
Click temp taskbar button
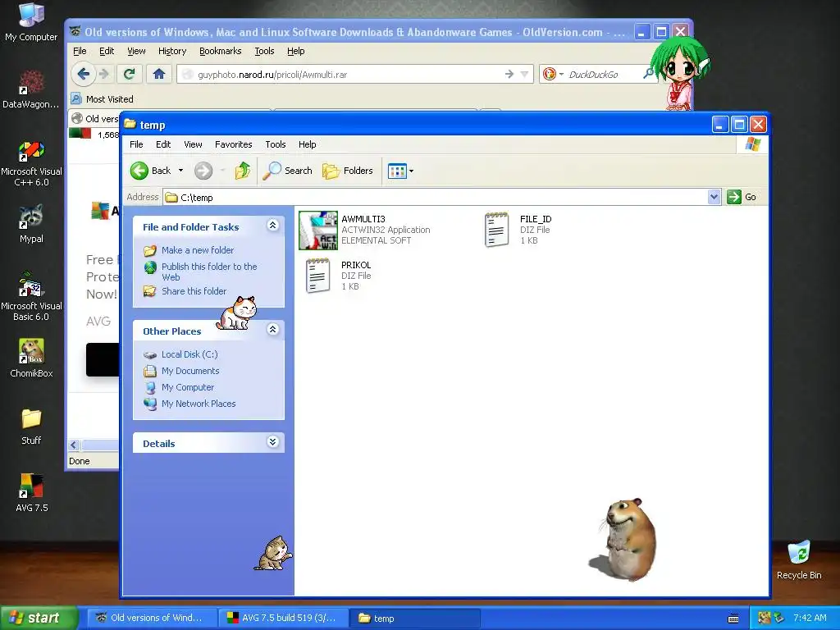[x=415, y=618]
